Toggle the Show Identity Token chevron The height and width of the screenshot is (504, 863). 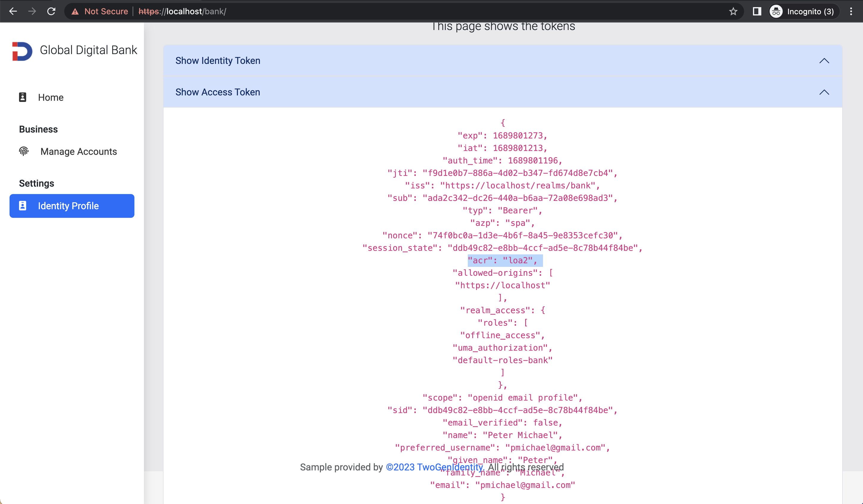click(x=824, y=61)
